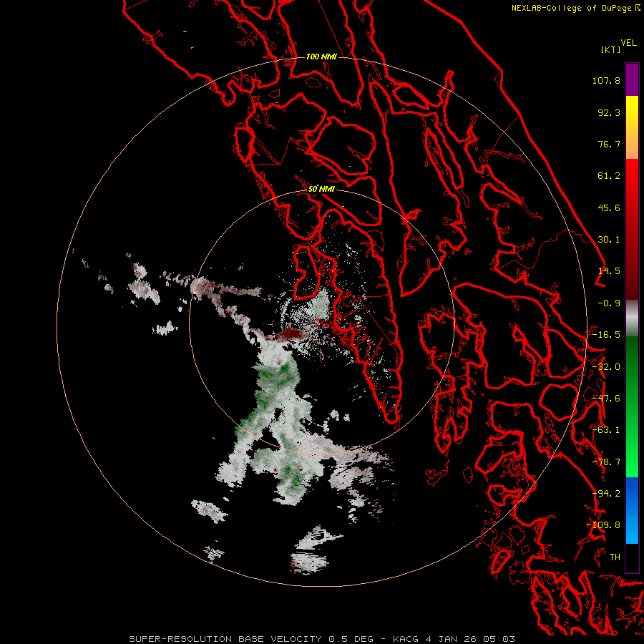This screenshot has width=644, height=644.
Task: Click the 100 NMI range ring label
Action: click(x=321, y=57)
